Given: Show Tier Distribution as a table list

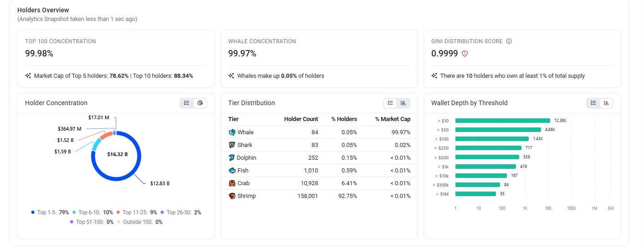Looking at the screenshot, I should pyautogui.click(x=390, y=103).
